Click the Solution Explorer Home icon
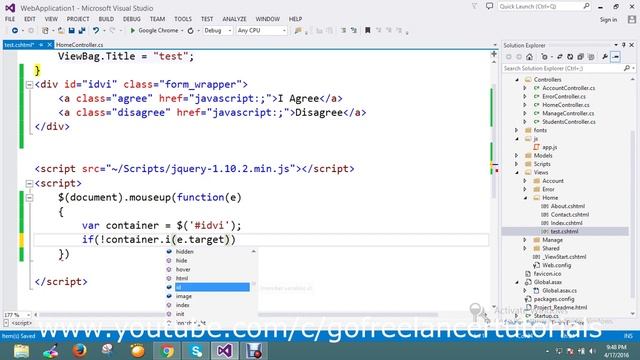Screen dimensions: 640x360 pos(529,57)
